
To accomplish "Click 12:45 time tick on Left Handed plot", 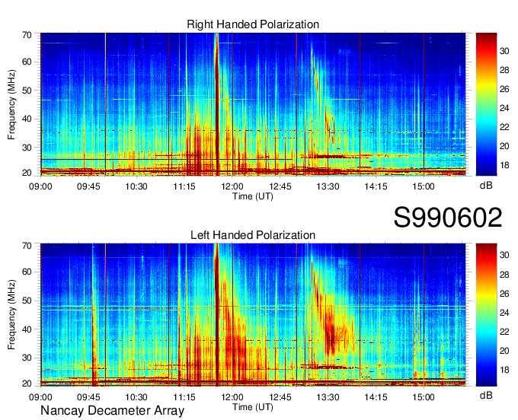I will [280, 397].
